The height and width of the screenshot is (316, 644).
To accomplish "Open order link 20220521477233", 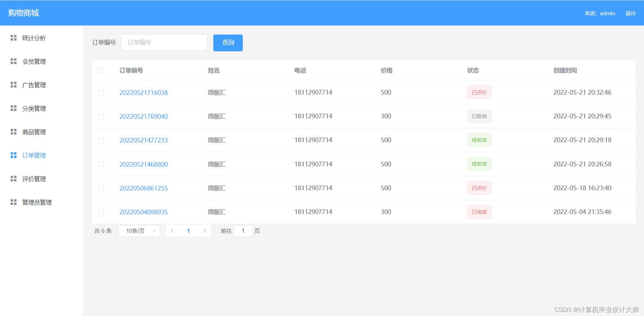I will click(x=144, y=140).
